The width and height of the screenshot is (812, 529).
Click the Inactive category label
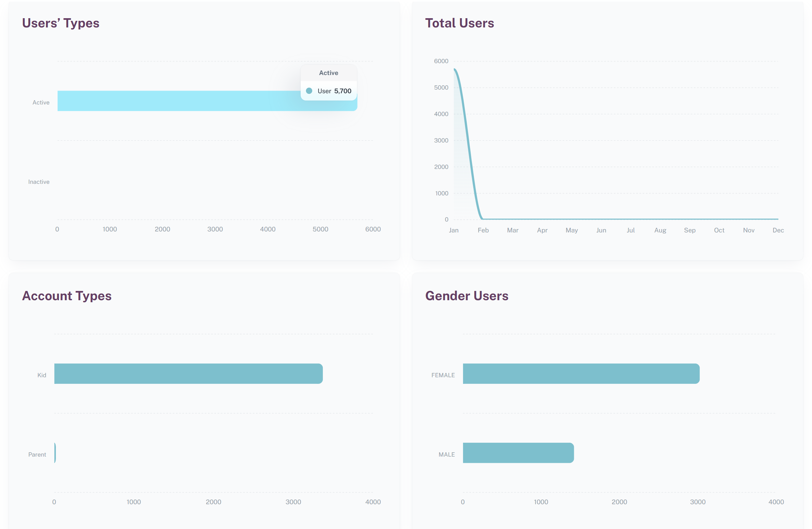coord(39,182)
